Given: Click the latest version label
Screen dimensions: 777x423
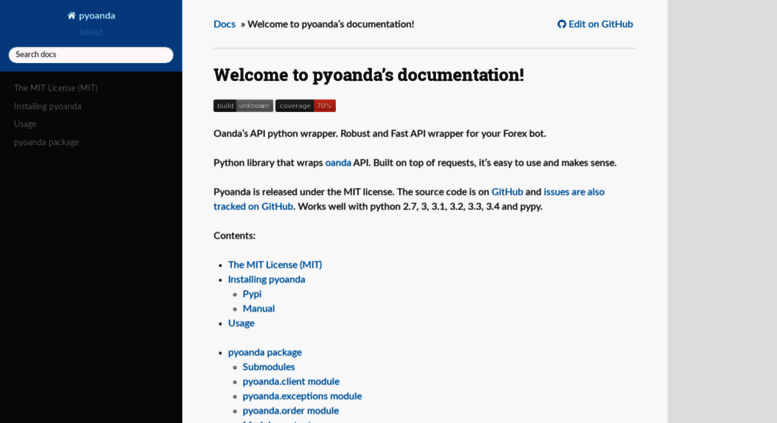Looking at the screenshot, I should (x=91, y=32).
